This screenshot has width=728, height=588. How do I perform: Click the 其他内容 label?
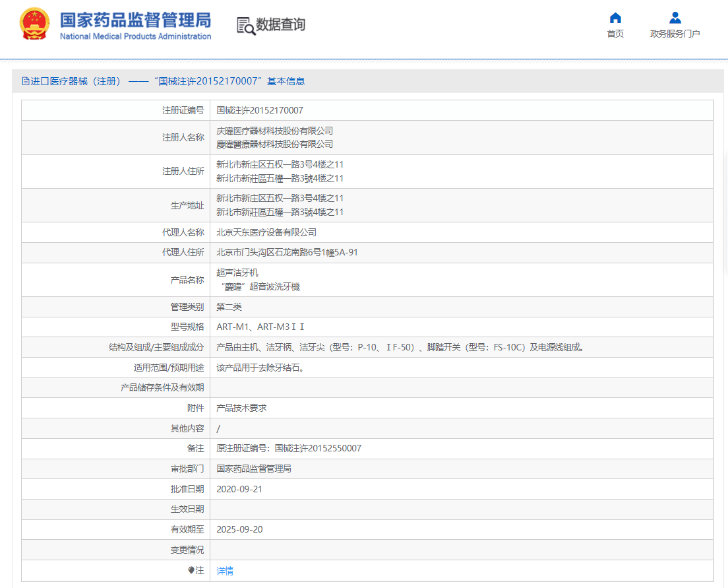[187, 428]
